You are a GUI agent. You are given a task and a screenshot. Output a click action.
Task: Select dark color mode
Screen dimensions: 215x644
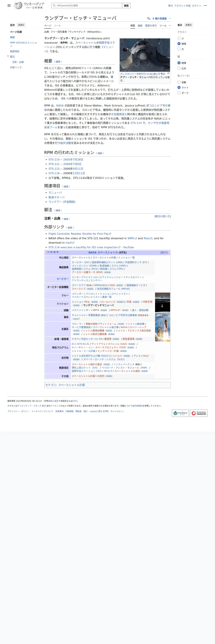[179, 93]
